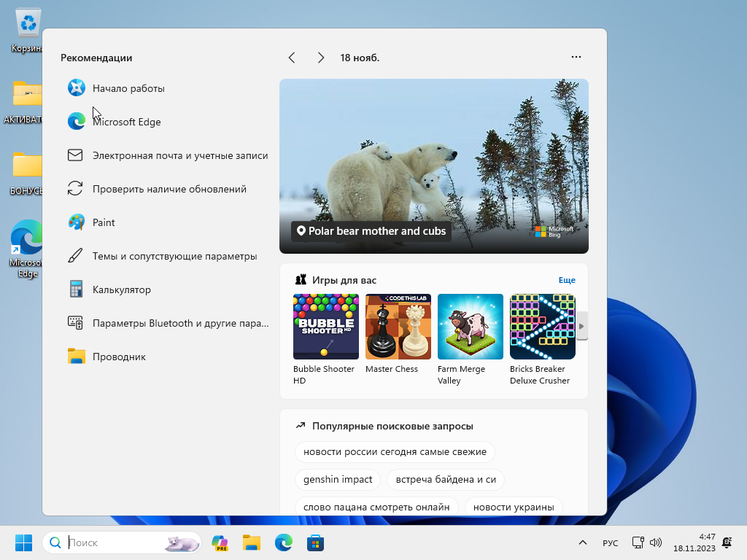
Task: Click the search magnifier icon in the taskbar
Action: coord(55,542)
